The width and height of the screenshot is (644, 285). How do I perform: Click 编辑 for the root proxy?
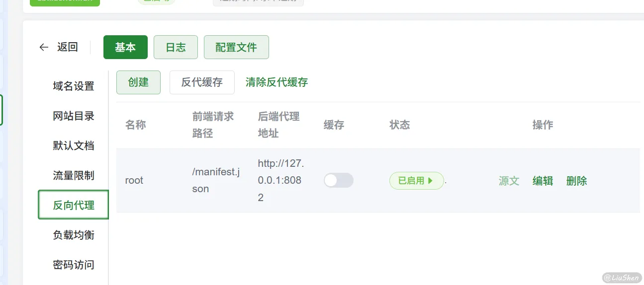coord(543,181)
